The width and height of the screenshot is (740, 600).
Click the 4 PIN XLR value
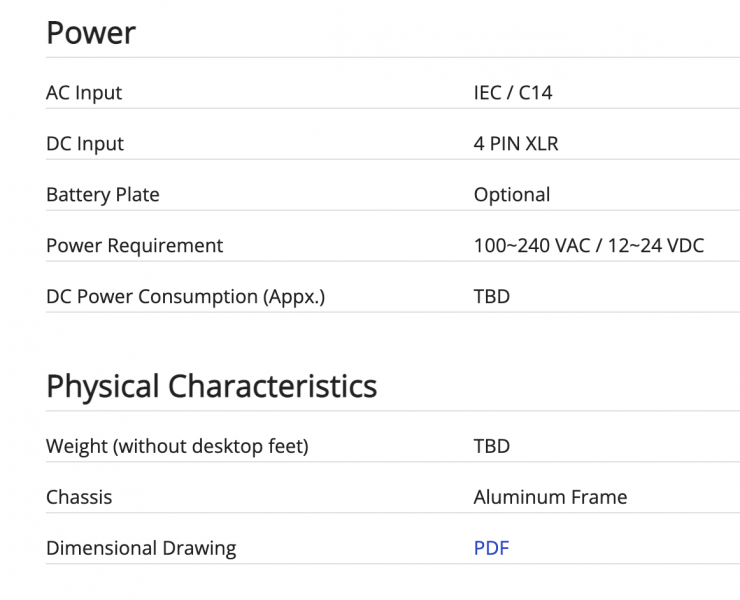point(516,144)
